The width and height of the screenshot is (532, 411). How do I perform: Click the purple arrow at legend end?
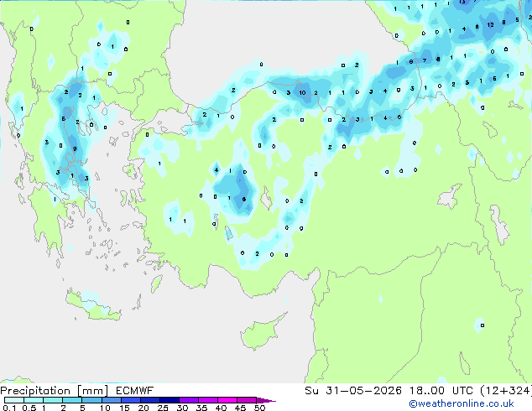266,400
